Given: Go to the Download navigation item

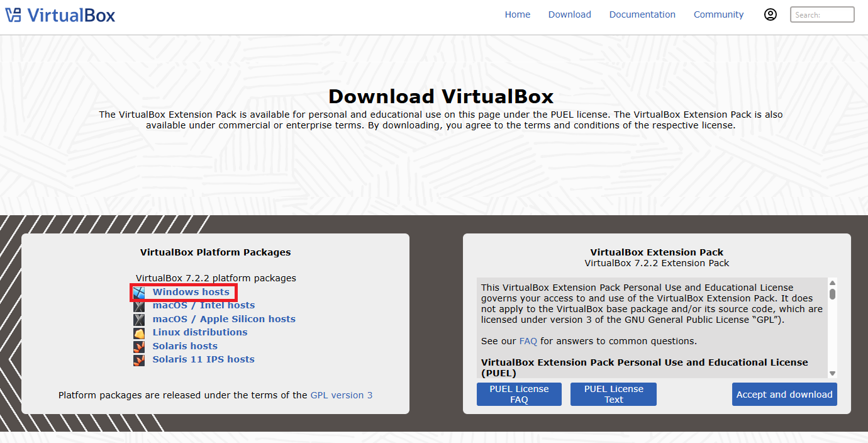Looking at the screenshot, I should tap(569, 14).
